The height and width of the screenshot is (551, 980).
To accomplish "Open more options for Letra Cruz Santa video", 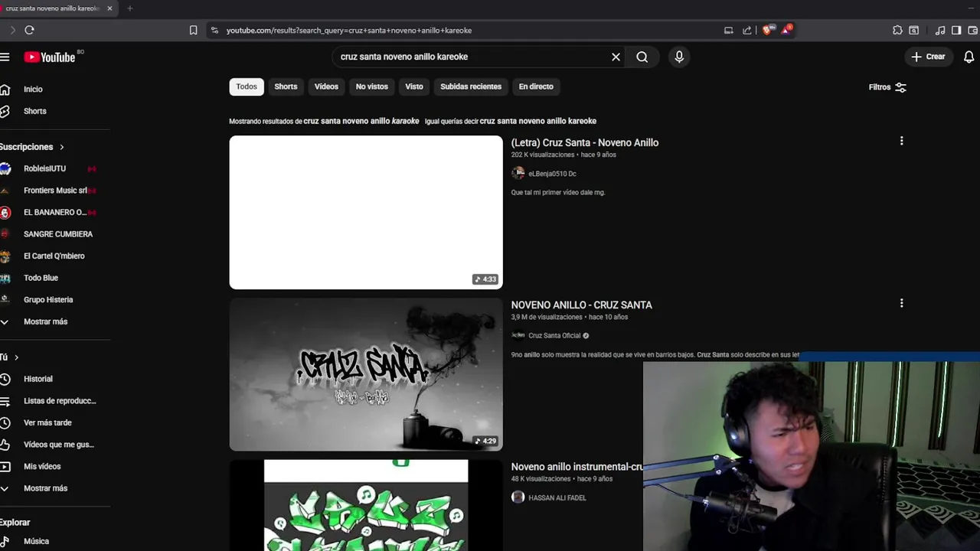I will tap(901, 141).
